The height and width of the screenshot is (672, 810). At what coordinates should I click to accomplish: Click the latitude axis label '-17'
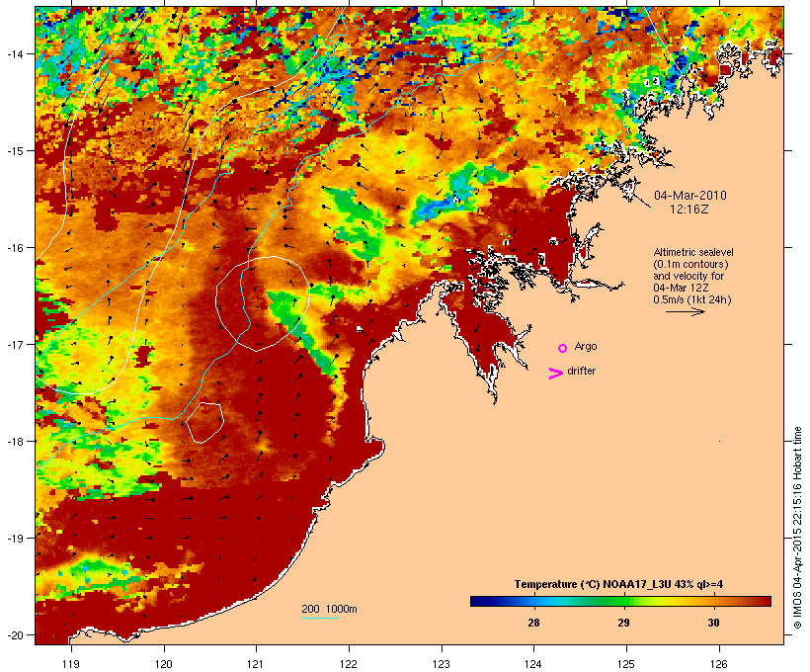(14, 344)
